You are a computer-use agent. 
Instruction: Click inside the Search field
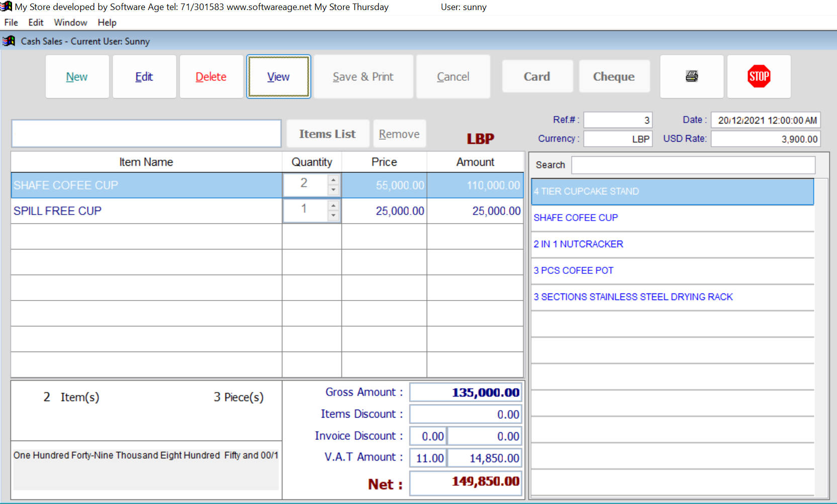pos(693,165)
